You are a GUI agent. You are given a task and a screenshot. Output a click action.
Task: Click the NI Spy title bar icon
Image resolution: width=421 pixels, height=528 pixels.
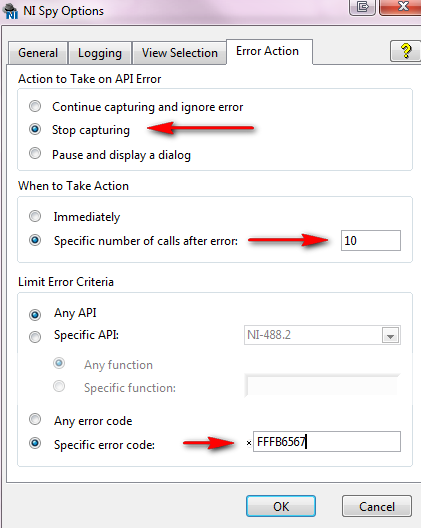(x=10, y=11)
